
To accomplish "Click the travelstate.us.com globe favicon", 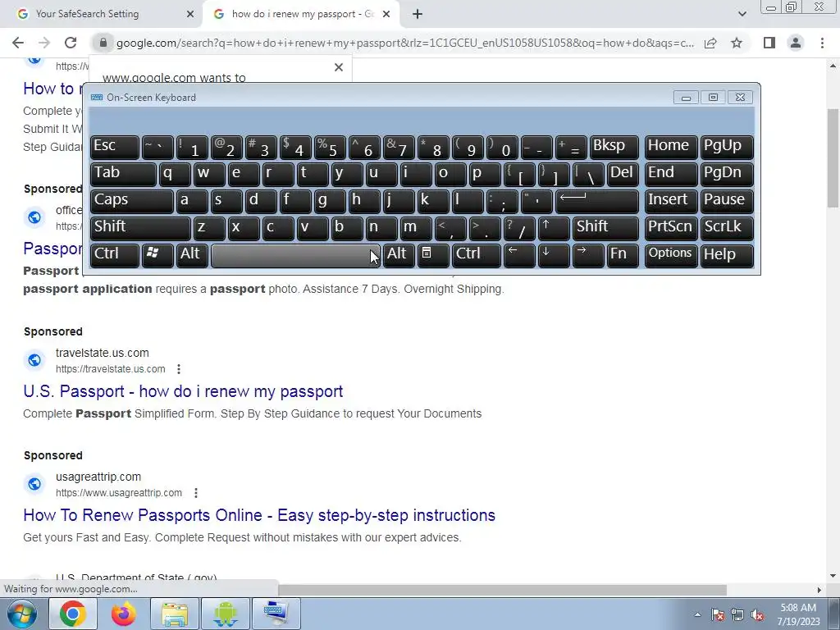I will click(34, 360).
